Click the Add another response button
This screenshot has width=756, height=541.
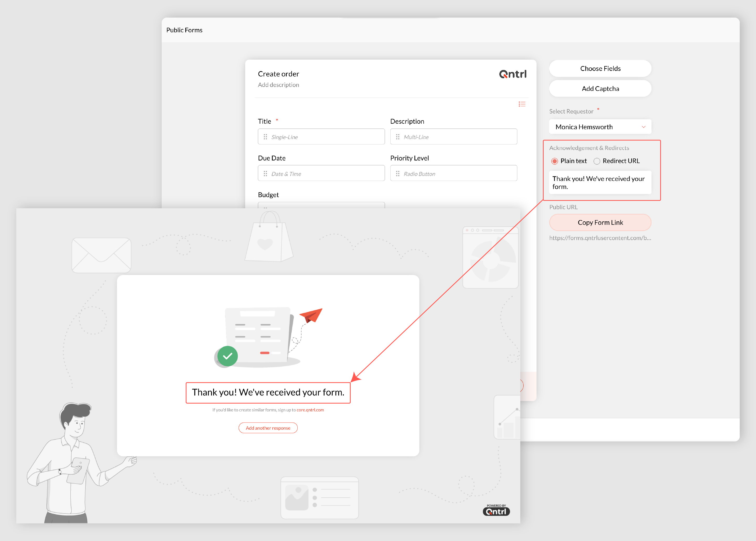268,428
